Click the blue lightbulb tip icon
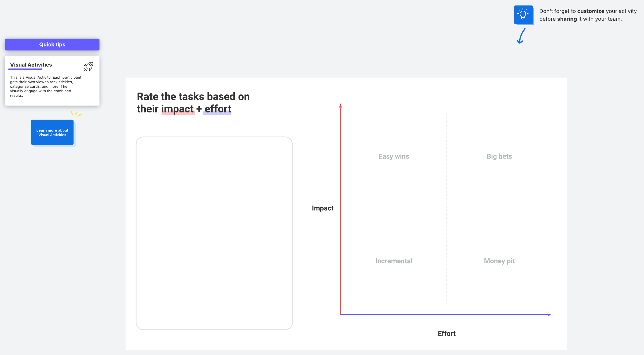 pos(523,15)
